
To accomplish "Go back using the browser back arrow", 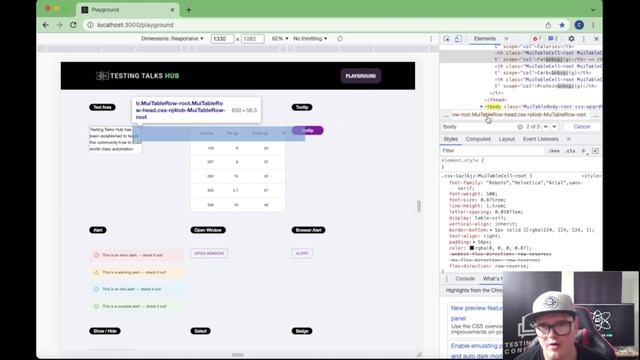I will click(x=46, y=25).
